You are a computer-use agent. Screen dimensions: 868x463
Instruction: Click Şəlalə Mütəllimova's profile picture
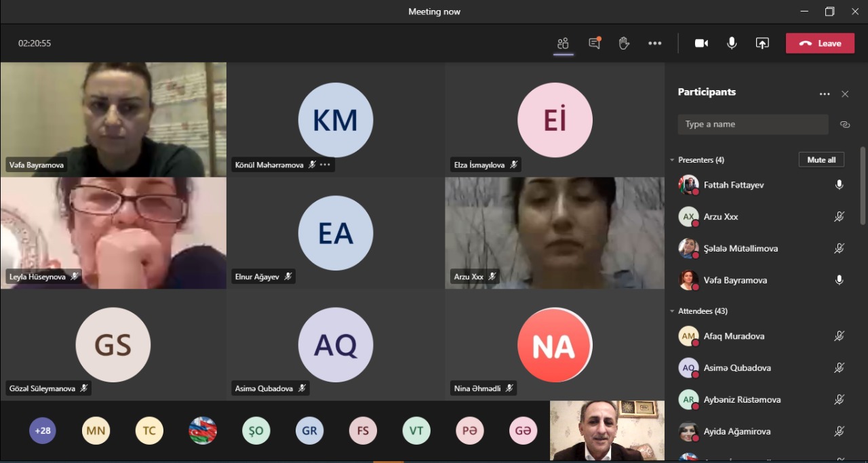point(688,249)
